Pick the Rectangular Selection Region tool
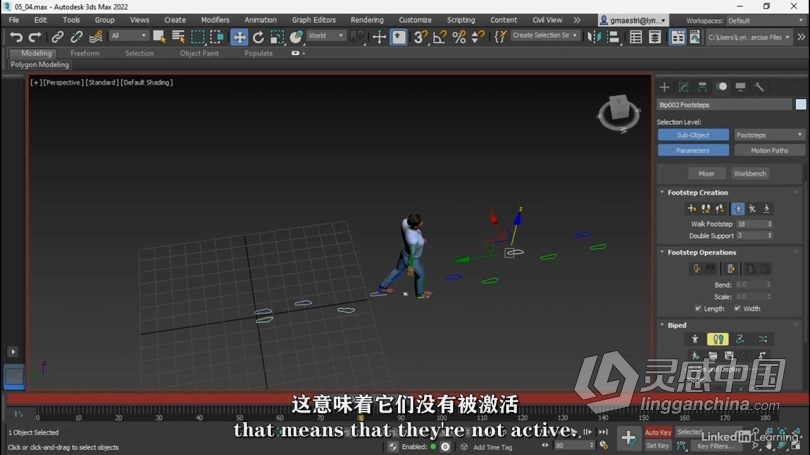Viewport: 810px width, 455px height. pos(198,37)
